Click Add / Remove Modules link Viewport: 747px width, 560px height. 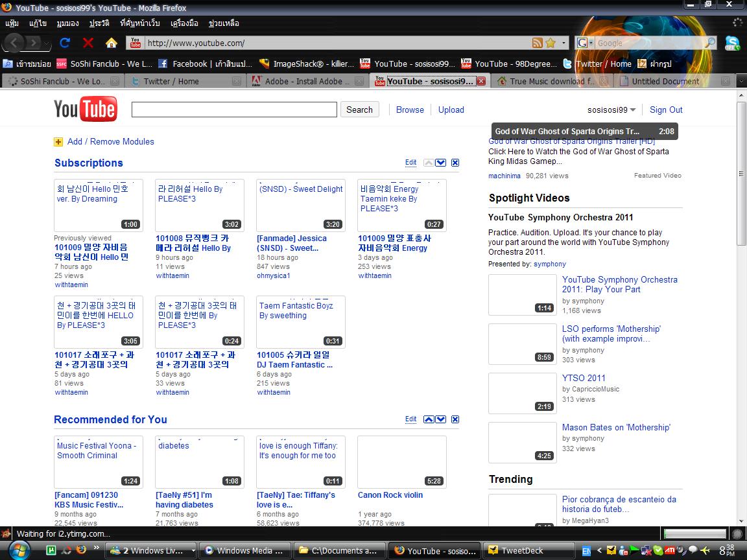(110, 142)
